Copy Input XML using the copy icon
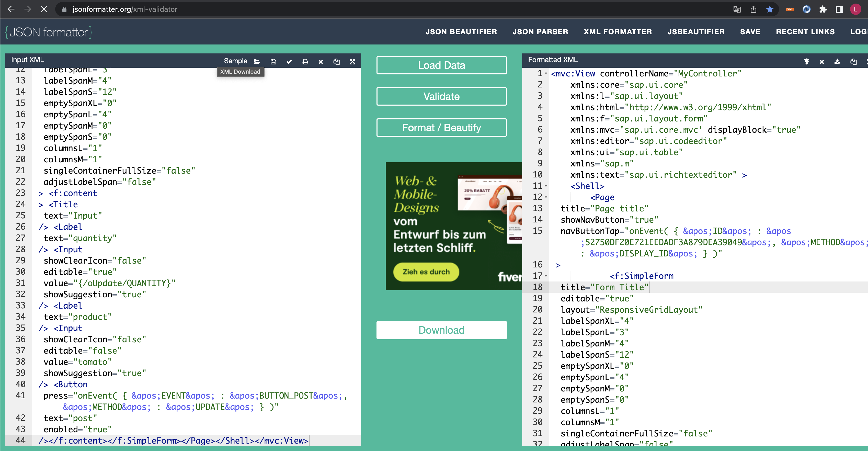 tap(336, 62)
